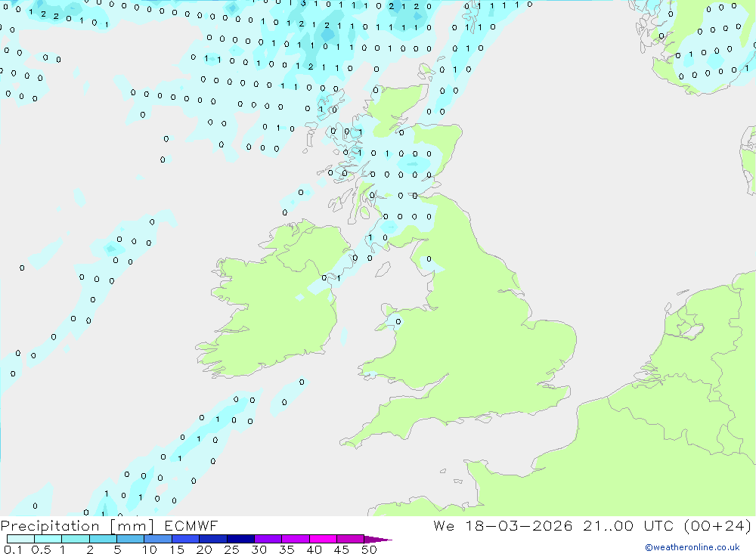Pick the 10–15 mm legend color swatch
The image size is (756, 554).
click(158, 539)
